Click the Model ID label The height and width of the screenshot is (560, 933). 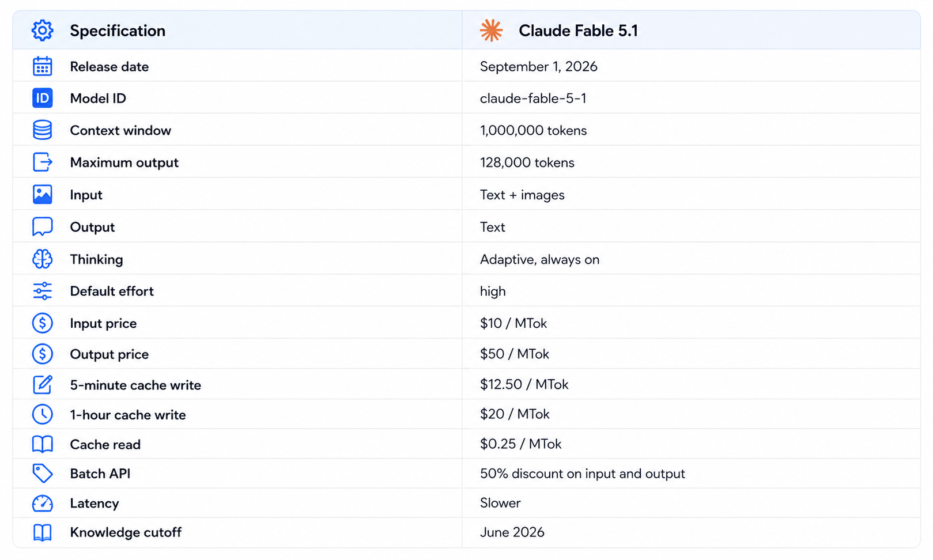point(98,99)
